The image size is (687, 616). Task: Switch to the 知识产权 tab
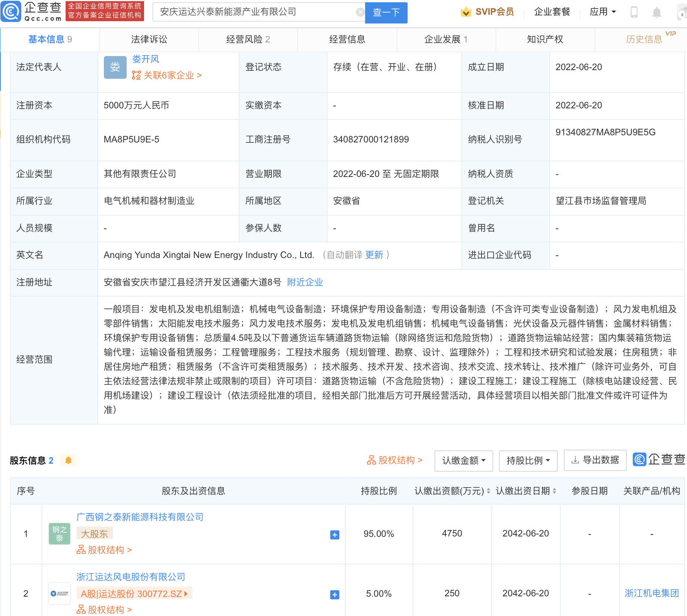(545, 39)
